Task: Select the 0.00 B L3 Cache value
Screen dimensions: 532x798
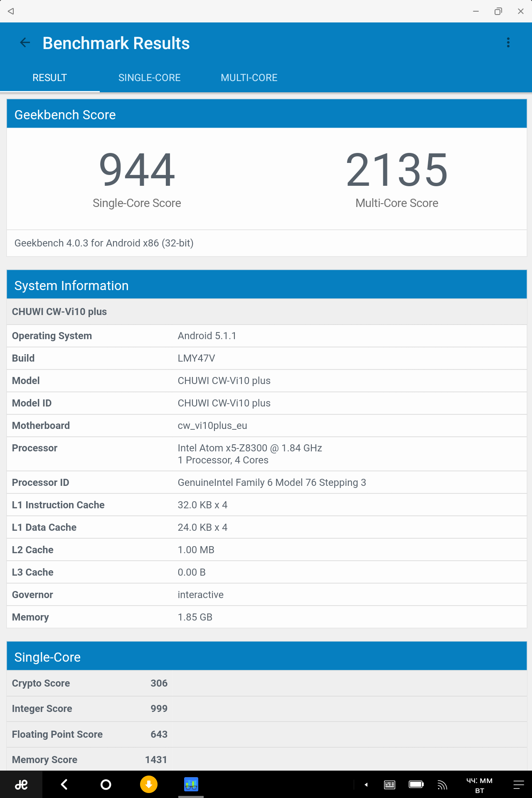Action: 192,572
